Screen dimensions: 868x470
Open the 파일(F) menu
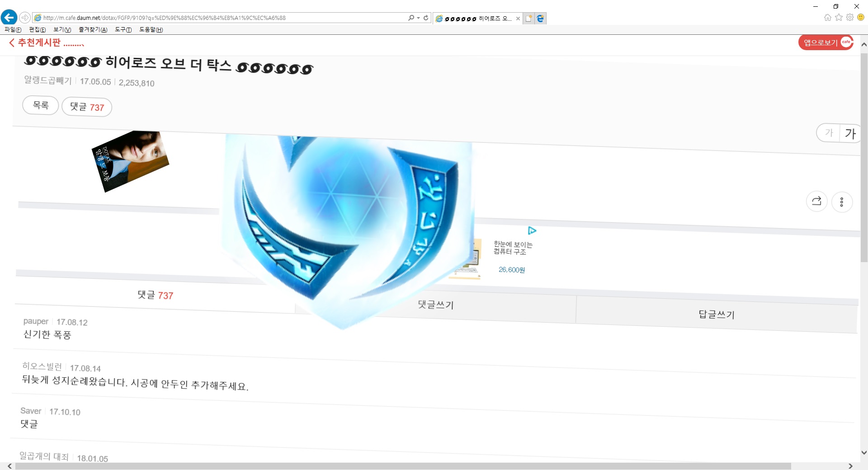click(x=13, y=29)
